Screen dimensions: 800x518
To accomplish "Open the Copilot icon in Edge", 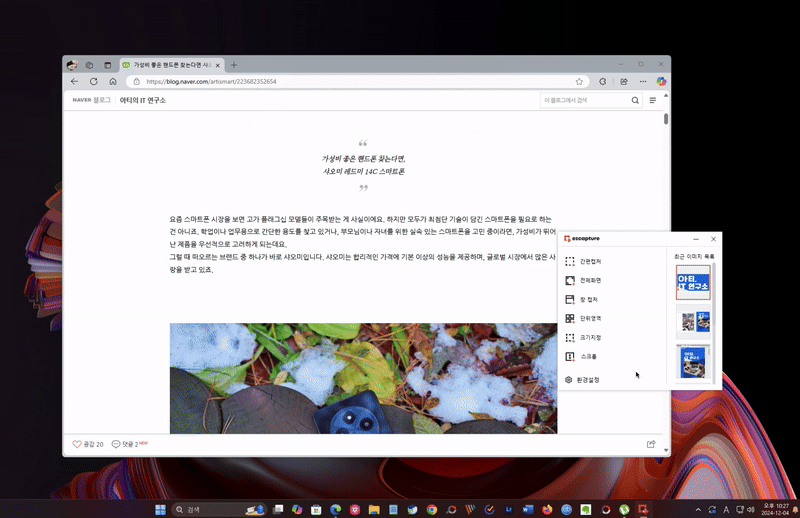I will 661,82.
